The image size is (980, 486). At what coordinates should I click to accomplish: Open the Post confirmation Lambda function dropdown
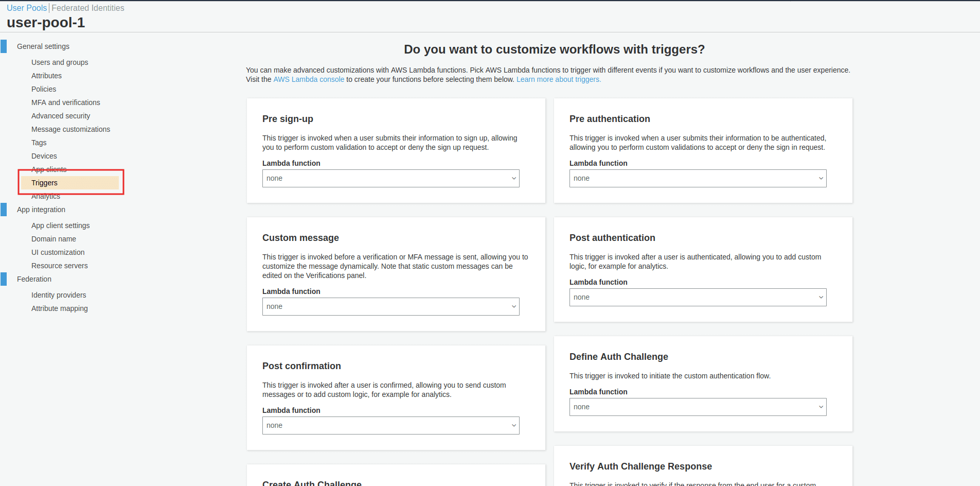(390, 425)
